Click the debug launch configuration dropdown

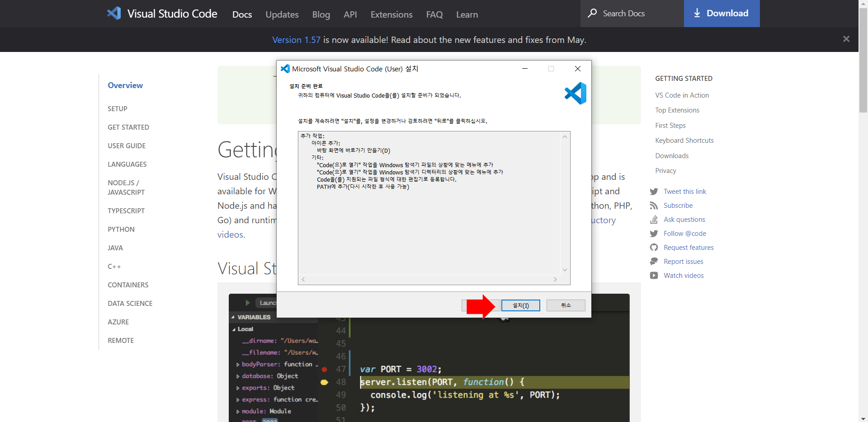(267, 303)
